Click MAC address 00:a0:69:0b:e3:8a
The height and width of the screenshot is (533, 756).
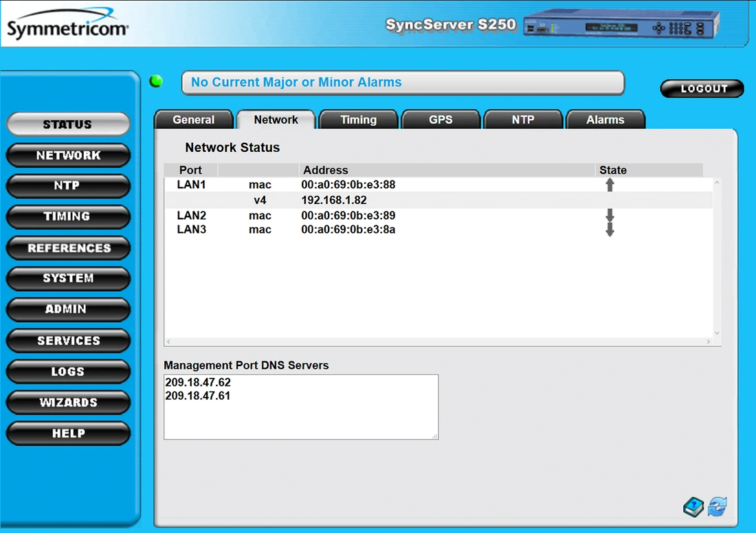[x=348, y=229]
